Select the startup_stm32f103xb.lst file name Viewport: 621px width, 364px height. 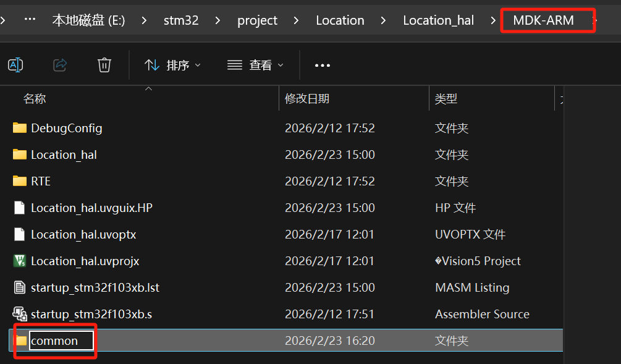(x=95, y=287)
